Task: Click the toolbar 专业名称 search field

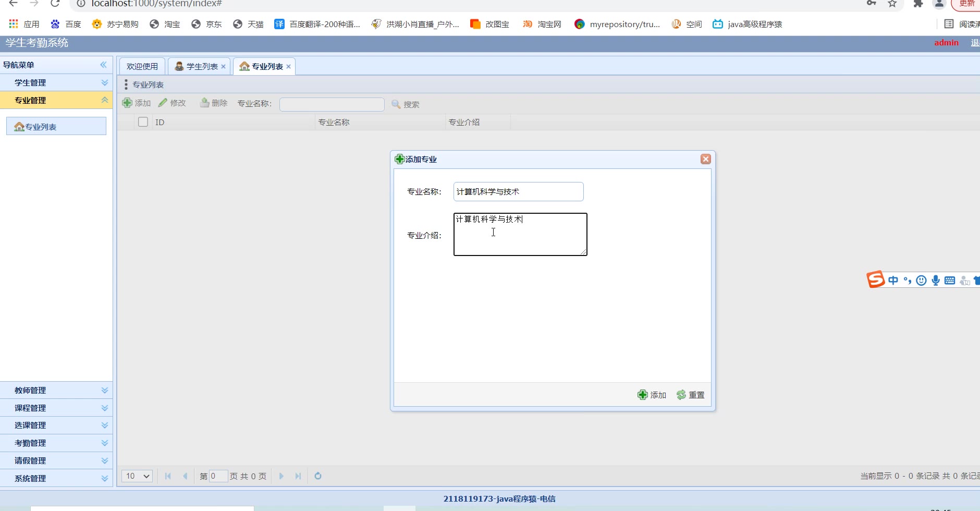Action: pyautogui.click(x=332, y=104)
